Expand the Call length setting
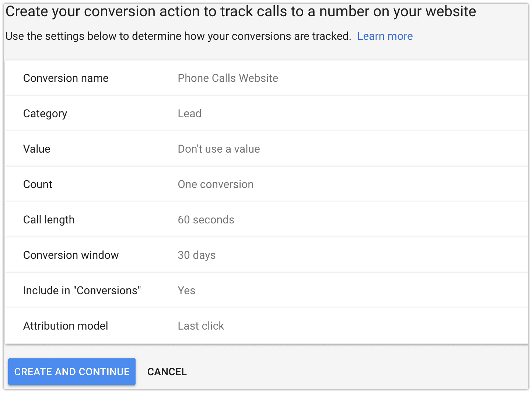Screen dimensions: 532x393 [49, 219]
